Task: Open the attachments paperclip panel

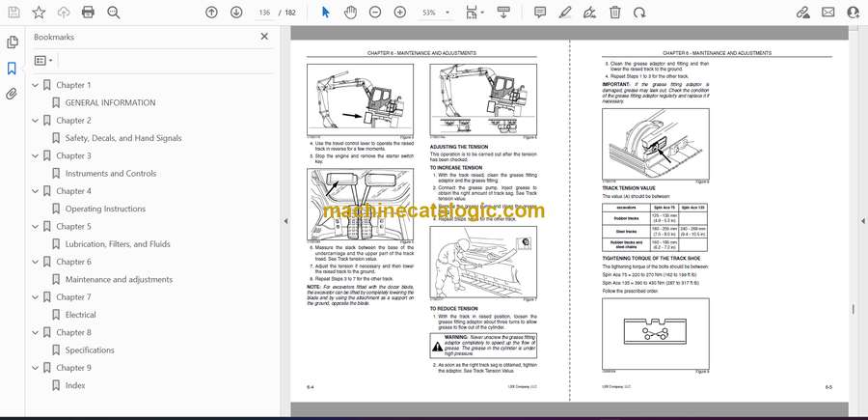Action: pos(12,94)
